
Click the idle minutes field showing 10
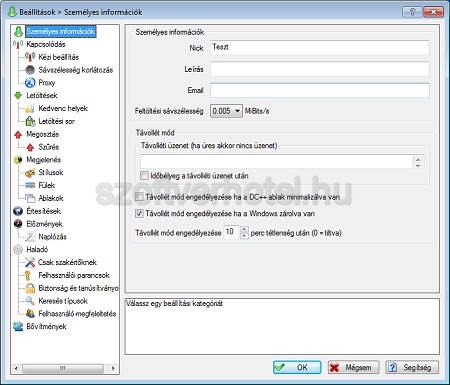pos(232,232)
